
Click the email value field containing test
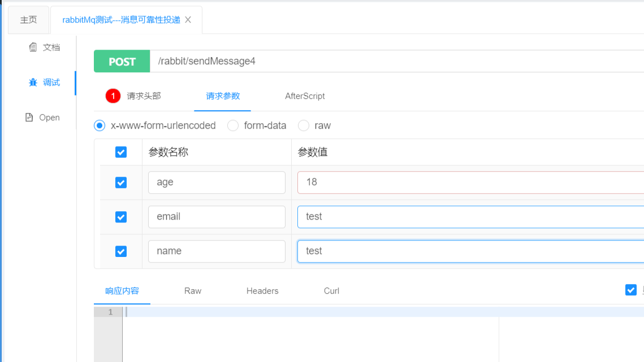[x=470, y=217]
